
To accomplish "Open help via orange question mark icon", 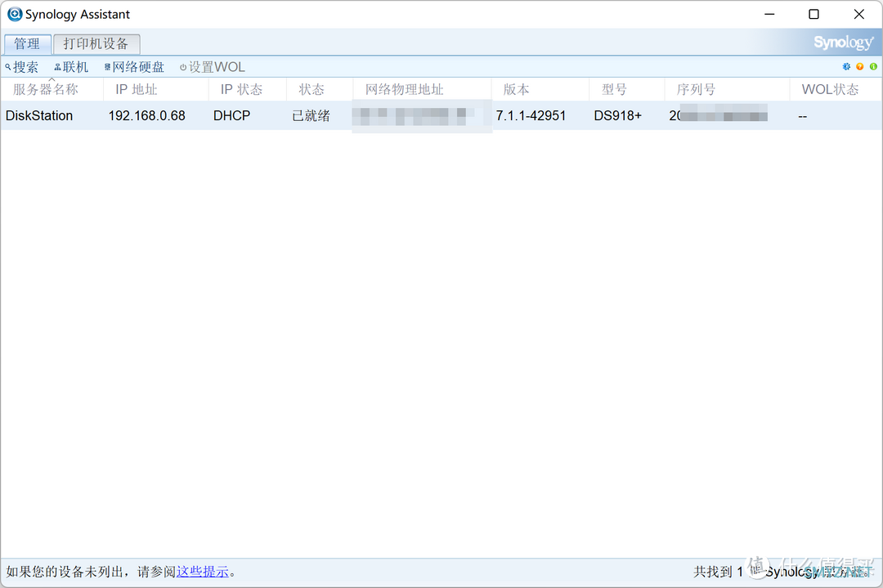I will click(859, 66).
